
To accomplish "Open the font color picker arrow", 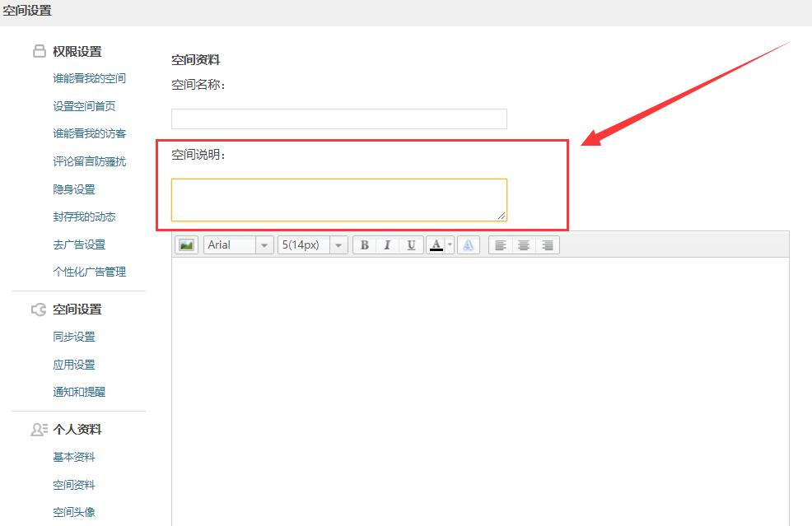I will [x=450, y=244].
